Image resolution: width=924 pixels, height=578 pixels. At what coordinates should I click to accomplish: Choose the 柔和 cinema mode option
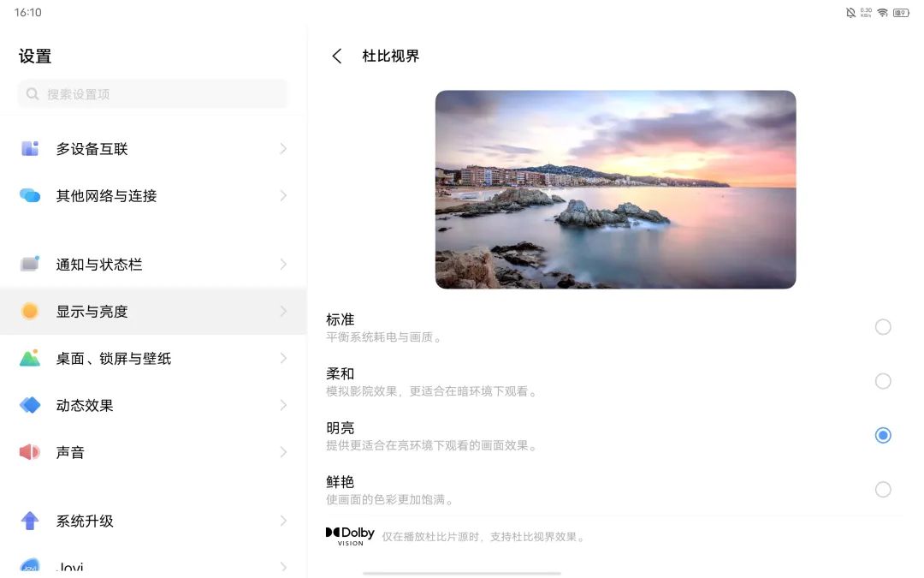pyautogui.click(x=883, y=381)
